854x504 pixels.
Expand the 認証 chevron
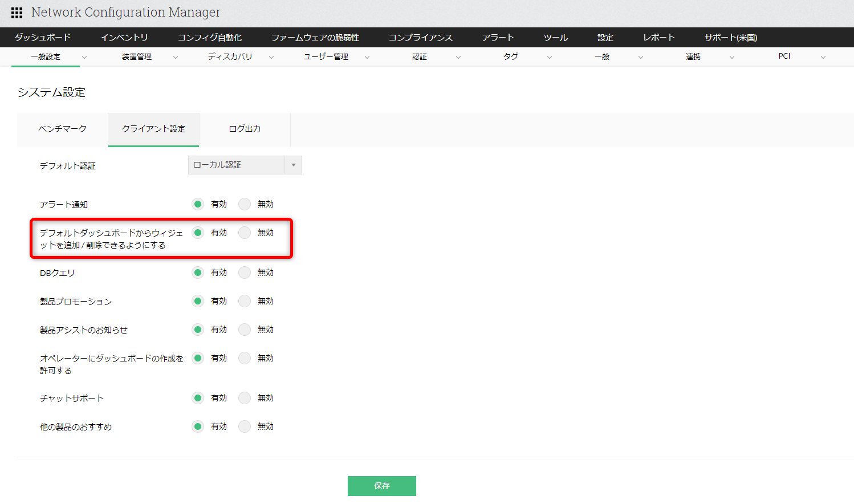click(x=458, y=57)
